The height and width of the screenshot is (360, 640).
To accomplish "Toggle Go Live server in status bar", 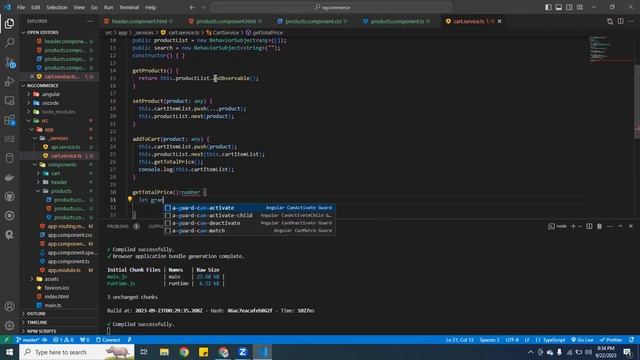I will tap(582, 340).
